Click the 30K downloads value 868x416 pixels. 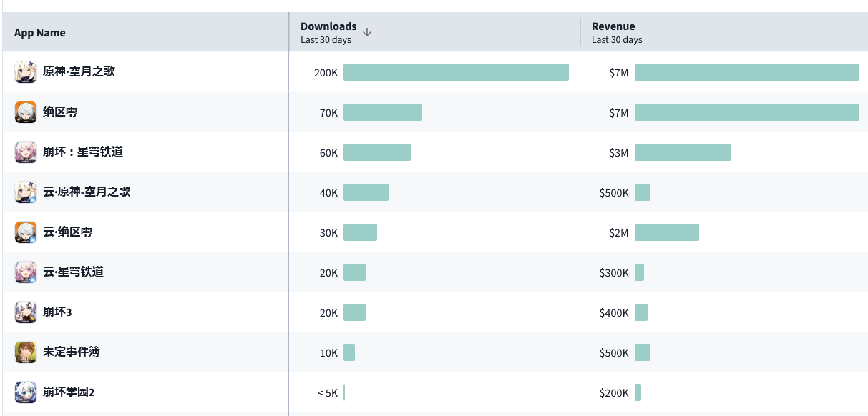click(x=328, y=233)
